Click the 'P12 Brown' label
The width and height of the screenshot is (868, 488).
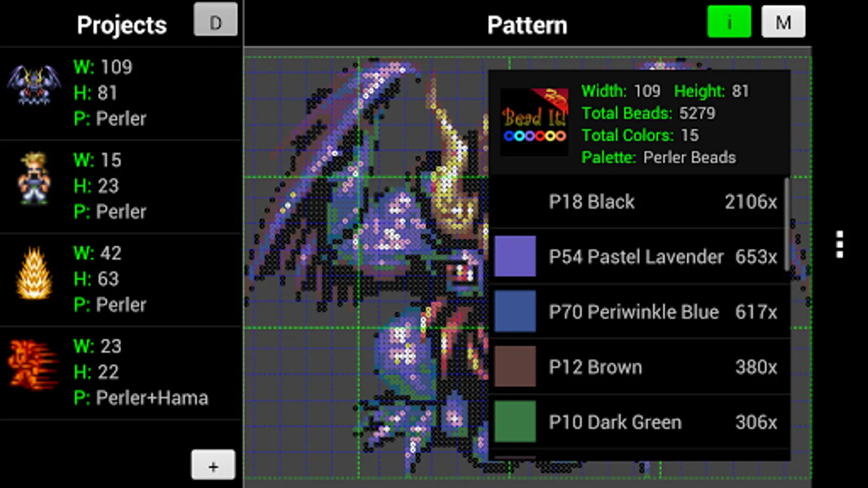(x=595, y=367)
